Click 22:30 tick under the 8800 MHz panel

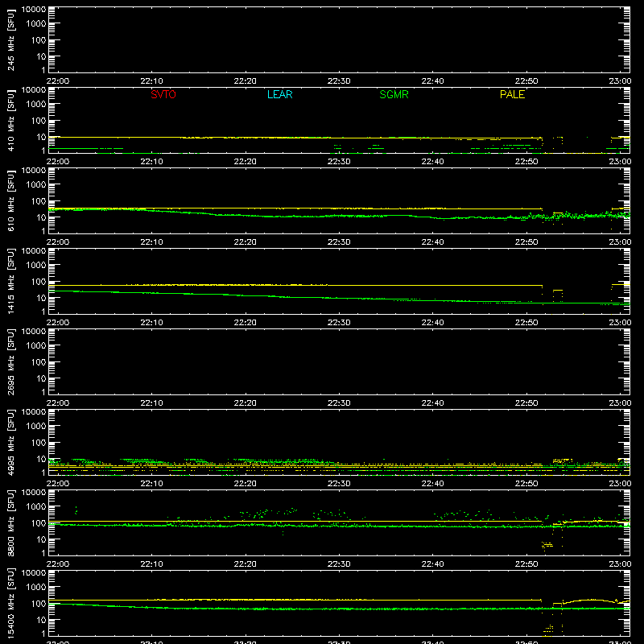click(x=339, y=564)
